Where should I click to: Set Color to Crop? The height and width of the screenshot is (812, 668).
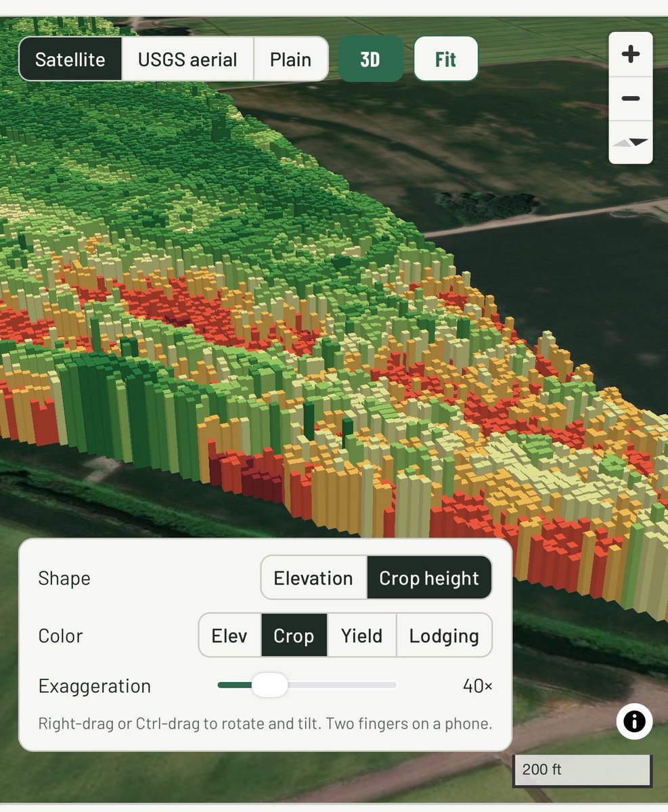pyautogui.click(x=294, y=635)
